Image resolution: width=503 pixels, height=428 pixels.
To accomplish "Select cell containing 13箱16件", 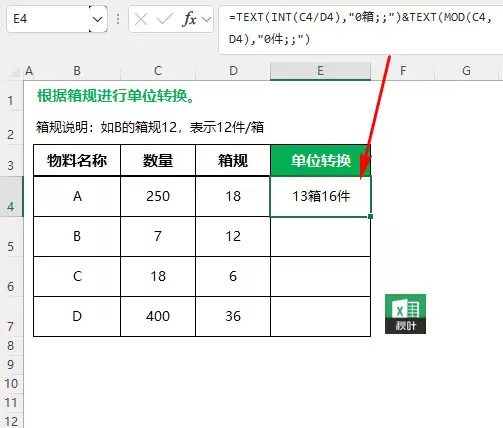I will (320, 196).
